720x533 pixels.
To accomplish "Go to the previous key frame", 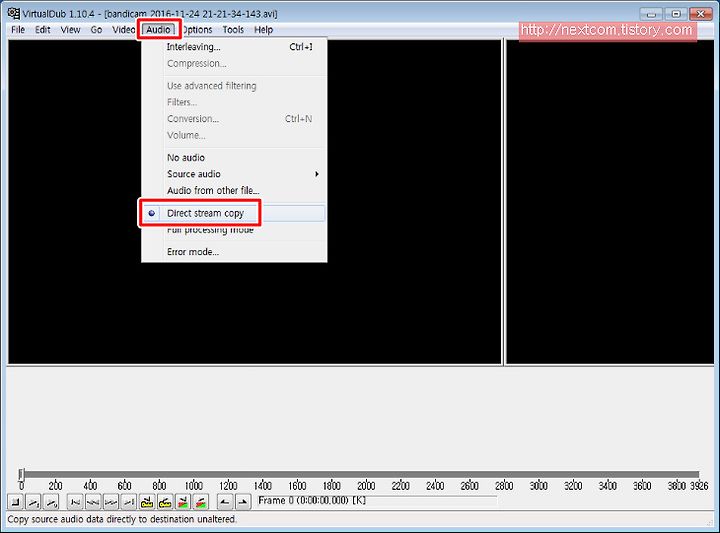I will [146, 502].
